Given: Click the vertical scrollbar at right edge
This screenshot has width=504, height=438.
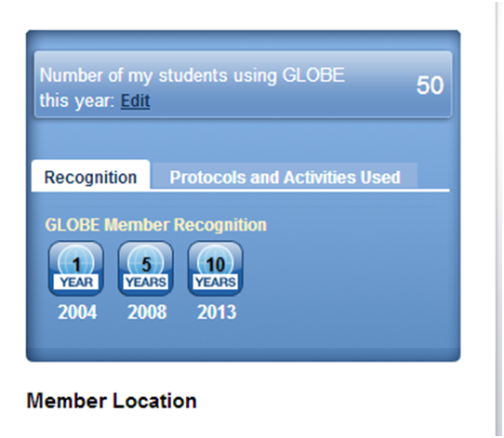Looking at the screenshot, I should point(498,219).
